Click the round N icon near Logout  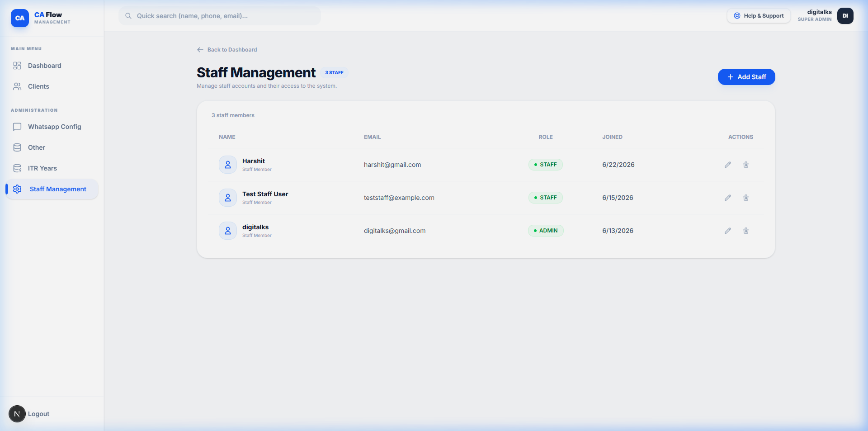click(17, 414)
